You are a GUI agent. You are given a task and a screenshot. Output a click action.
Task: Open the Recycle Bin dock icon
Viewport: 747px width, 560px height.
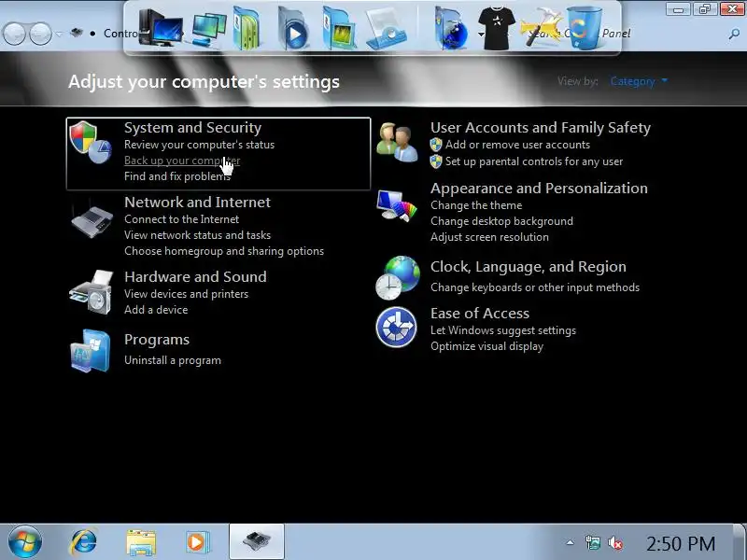tap(585, 28)
